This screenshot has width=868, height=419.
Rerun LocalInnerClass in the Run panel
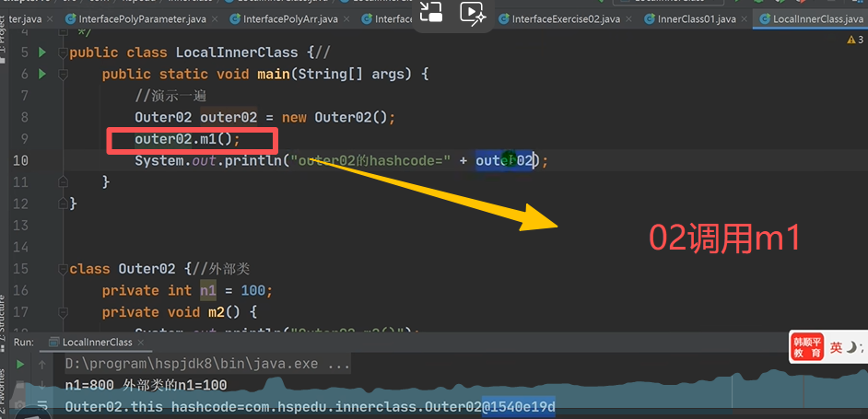pos(20,364)
